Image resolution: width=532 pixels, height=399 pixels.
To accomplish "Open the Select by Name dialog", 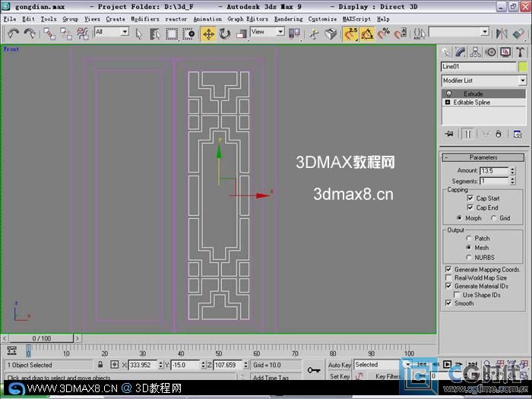I will click(x=155, y=33).
